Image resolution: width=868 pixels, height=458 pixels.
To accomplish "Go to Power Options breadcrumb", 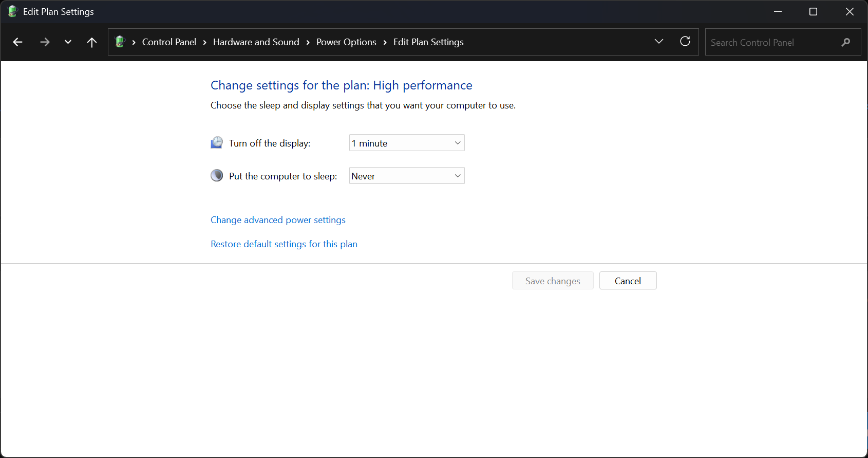I will coord(346,42).
